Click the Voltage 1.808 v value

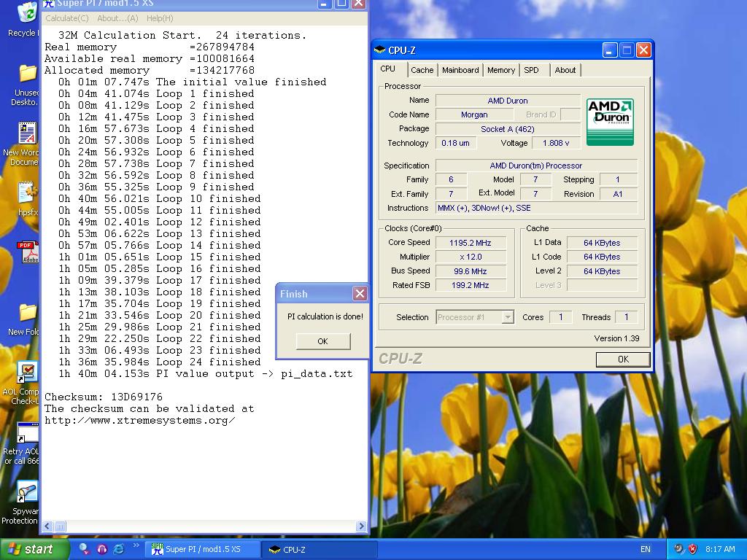pyautogui.click(x=556, y=143)
